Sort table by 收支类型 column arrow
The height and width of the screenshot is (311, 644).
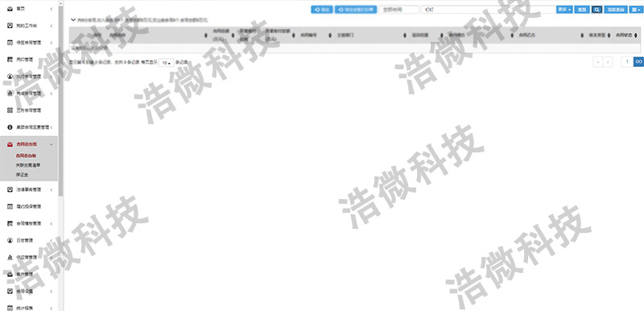click(x=609, y=35)
